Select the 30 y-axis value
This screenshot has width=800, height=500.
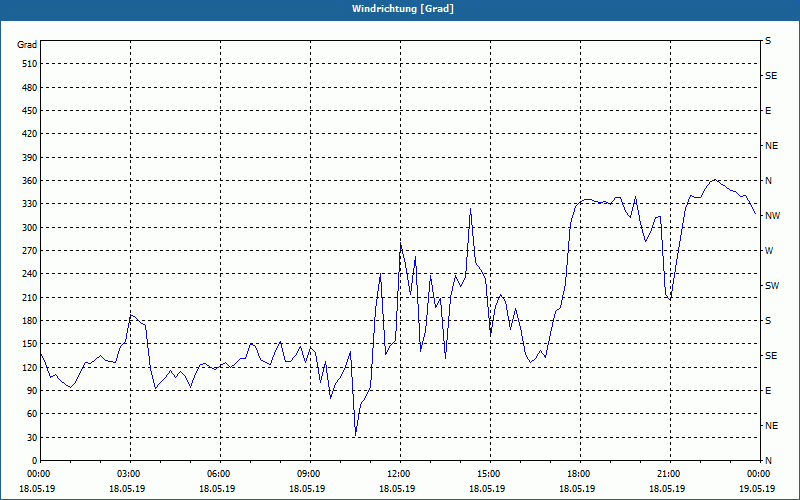click(32, 437)
